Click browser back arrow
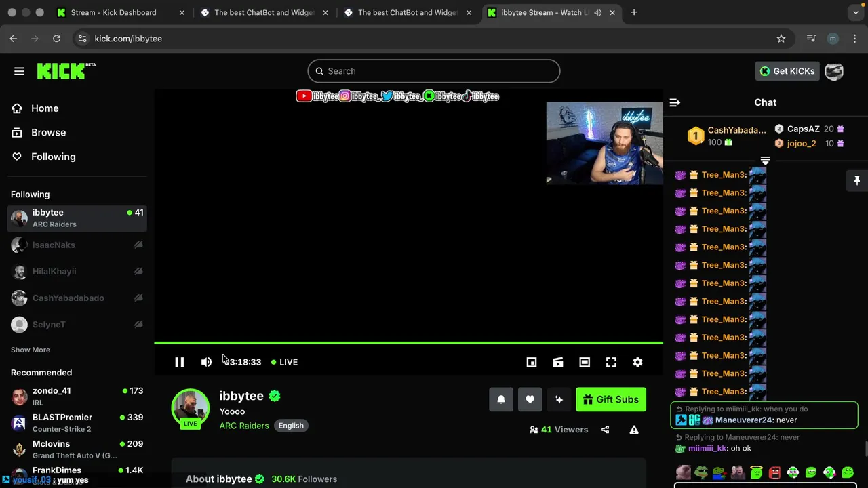 14,39
